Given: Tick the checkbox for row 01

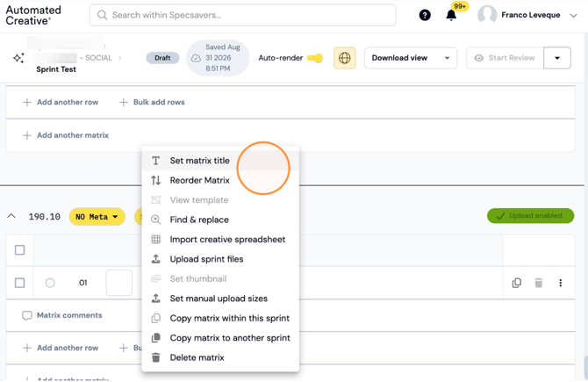Looking at the screenshot, I should 20,283.
